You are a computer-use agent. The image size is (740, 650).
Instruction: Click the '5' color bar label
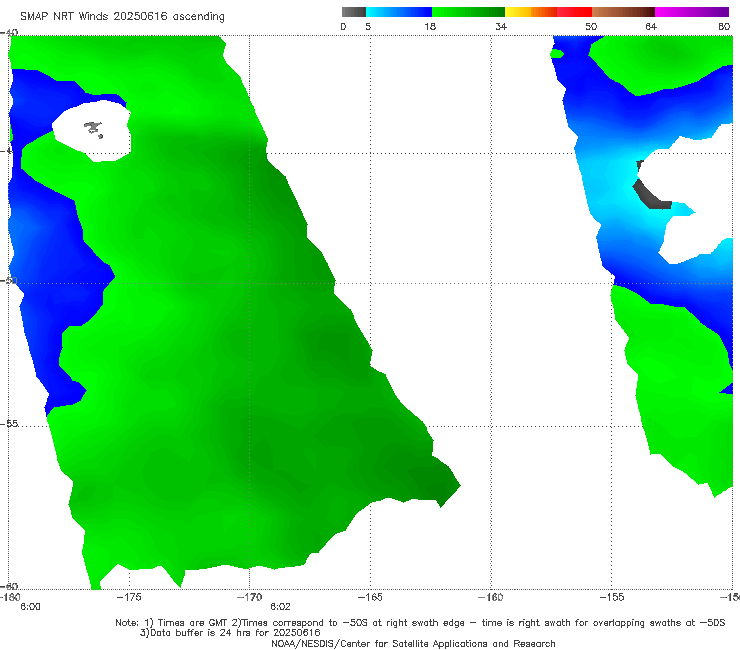(x=368, y=26)
